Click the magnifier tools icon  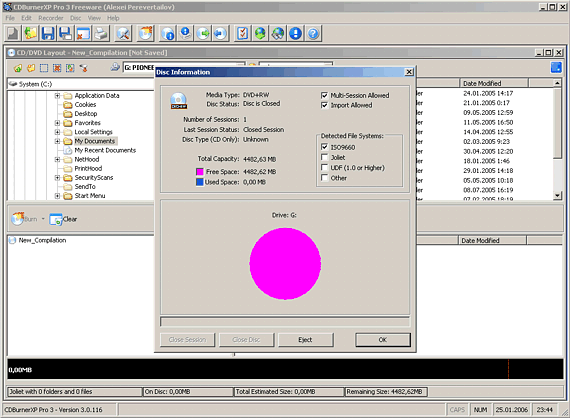pos(123,33)
